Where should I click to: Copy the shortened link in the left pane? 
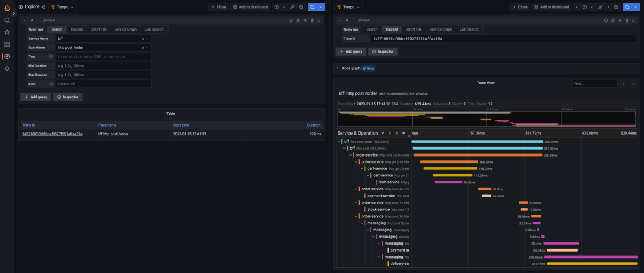click(291, 7)
